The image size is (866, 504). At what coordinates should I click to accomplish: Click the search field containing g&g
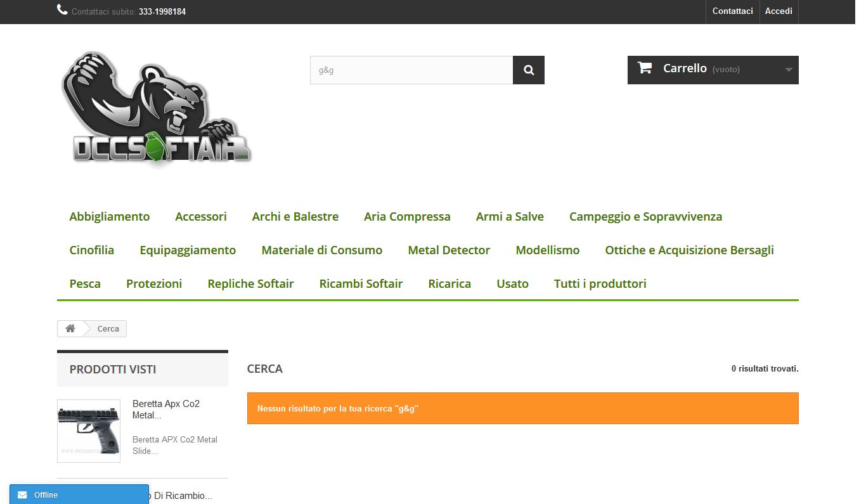(411, 70)
